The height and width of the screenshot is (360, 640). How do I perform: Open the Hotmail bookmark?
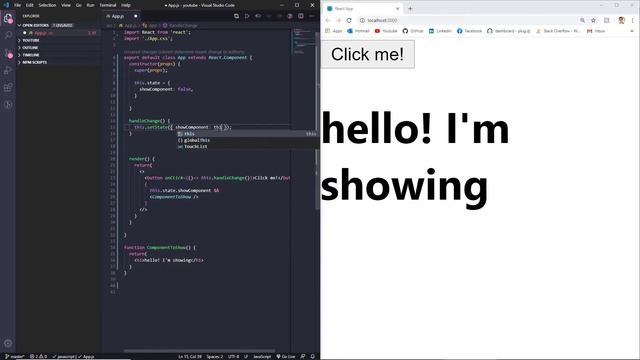coord(358,31)
